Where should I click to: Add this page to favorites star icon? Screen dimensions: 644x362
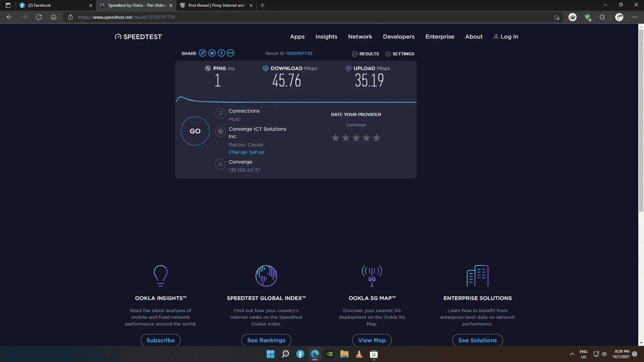[556, 17]
